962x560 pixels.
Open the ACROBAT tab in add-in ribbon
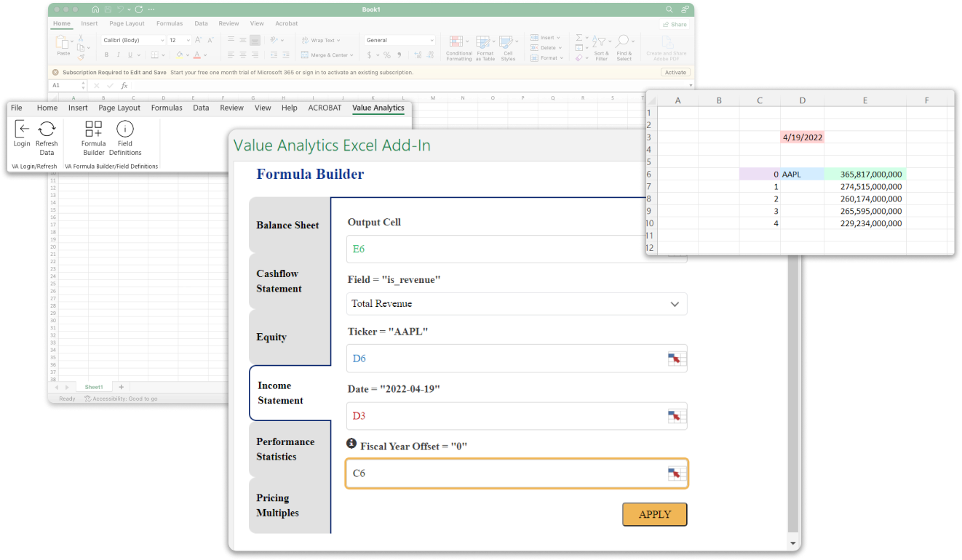(325, 108)
